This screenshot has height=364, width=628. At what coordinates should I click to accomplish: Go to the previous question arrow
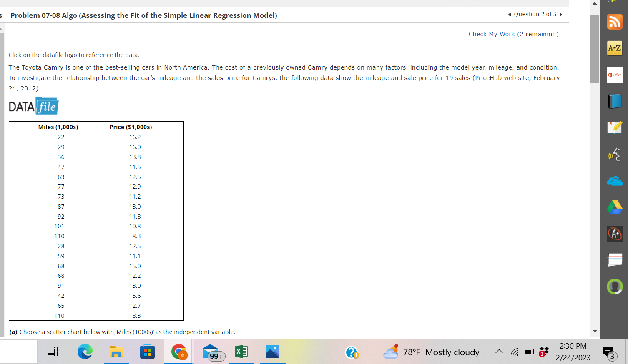(x=510, y=15)
